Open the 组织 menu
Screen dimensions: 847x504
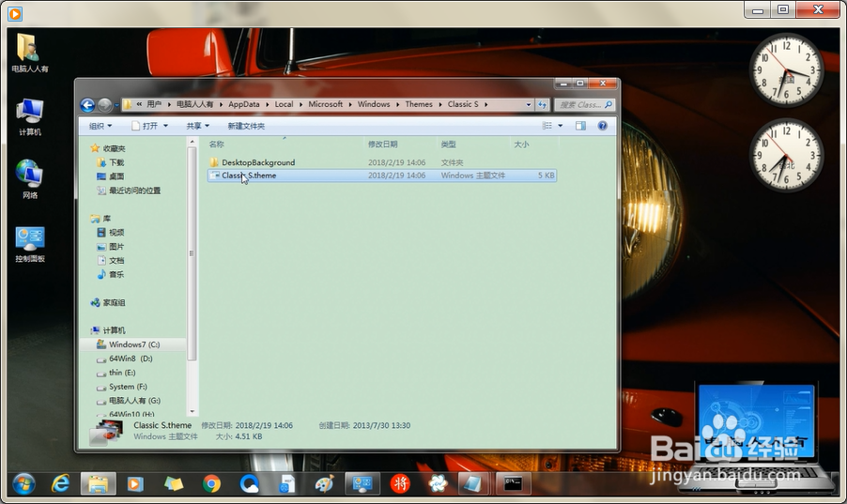click(100, 126)
